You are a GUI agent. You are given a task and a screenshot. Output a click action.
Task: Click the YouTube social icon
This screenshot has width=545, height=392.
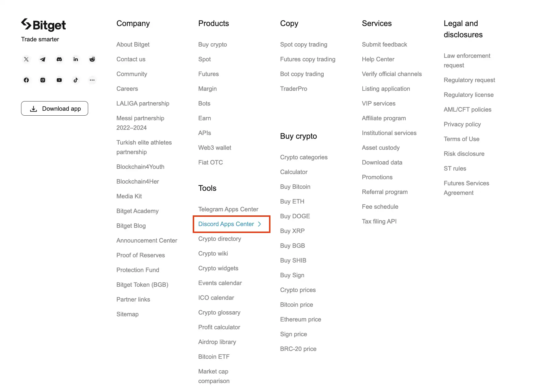click(x=59, y=80)
